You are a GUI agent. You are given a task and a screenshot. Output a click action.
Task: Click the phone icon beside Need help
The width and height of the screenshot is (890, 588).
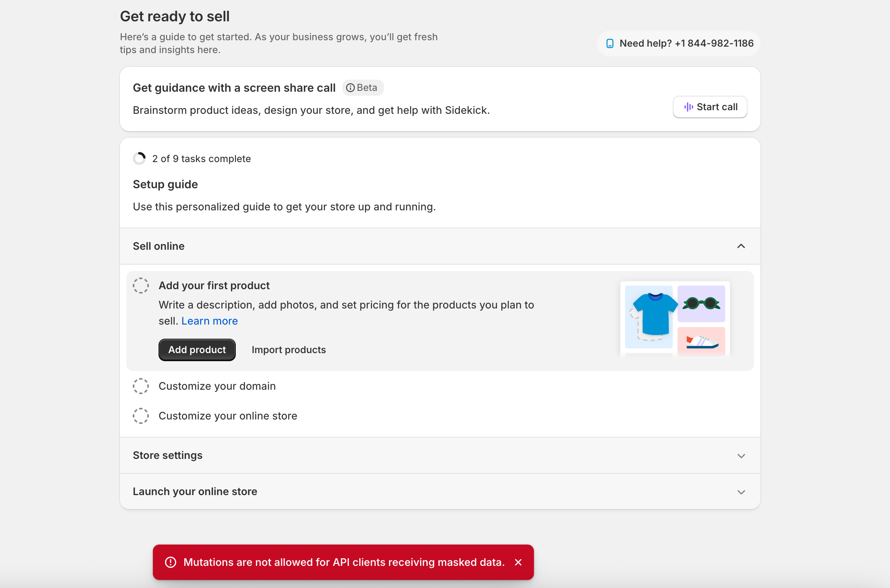610,43
